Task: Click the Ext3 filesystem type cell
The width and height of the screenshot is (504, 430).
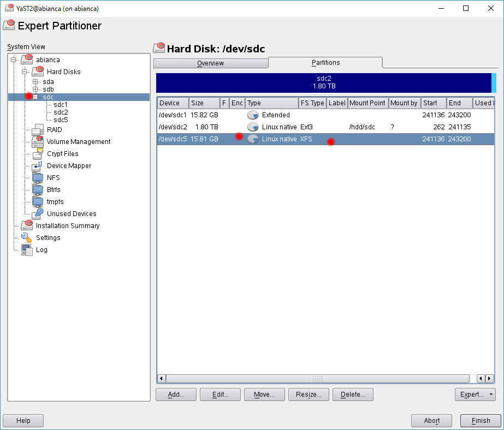Action: [x=307, y=127]
